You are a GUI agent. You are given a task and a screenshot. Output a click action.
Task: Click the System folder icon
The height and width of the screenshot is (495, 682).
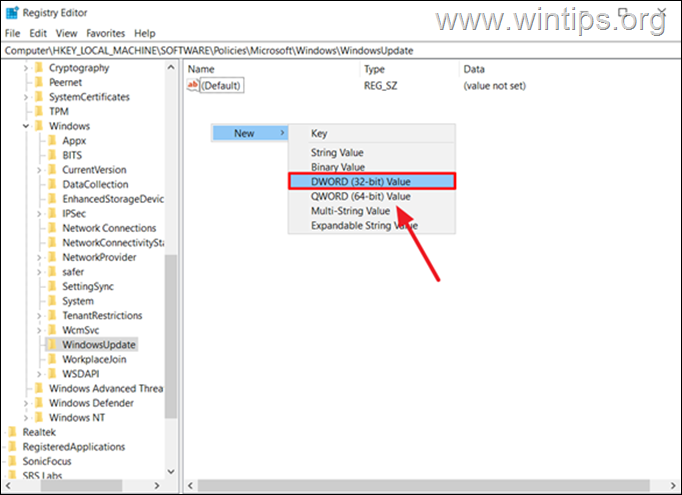52,301
